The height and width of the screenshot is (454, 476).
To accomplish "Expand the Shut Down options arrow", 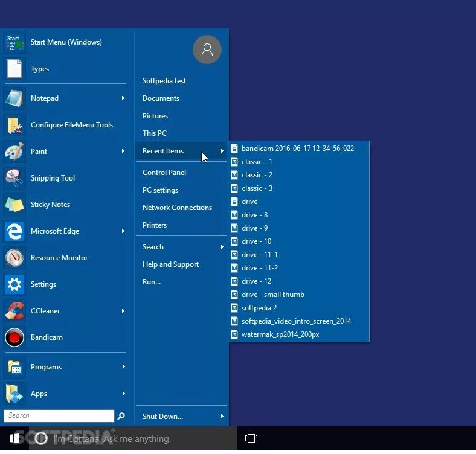I will point(222,417).
